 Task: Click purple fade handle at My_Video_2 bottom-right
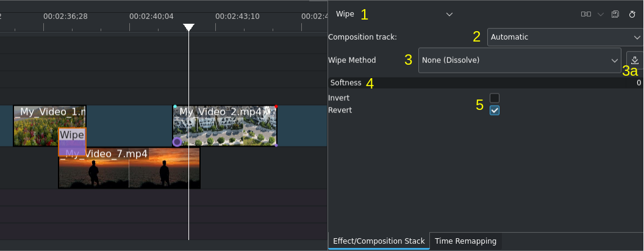(276, 145)
